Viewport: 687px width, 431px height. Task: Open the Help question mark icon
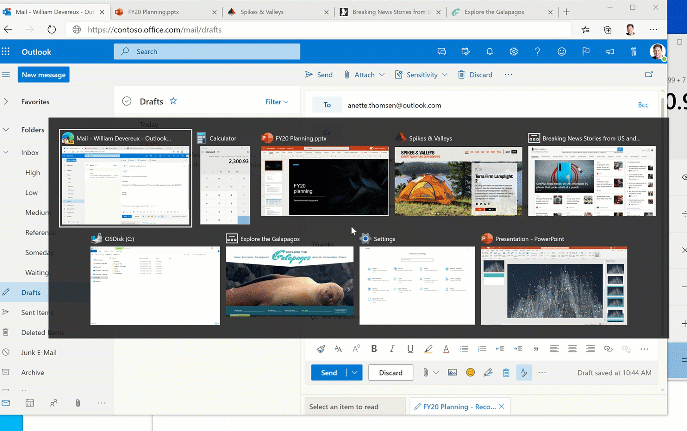(x=537, y=52)
